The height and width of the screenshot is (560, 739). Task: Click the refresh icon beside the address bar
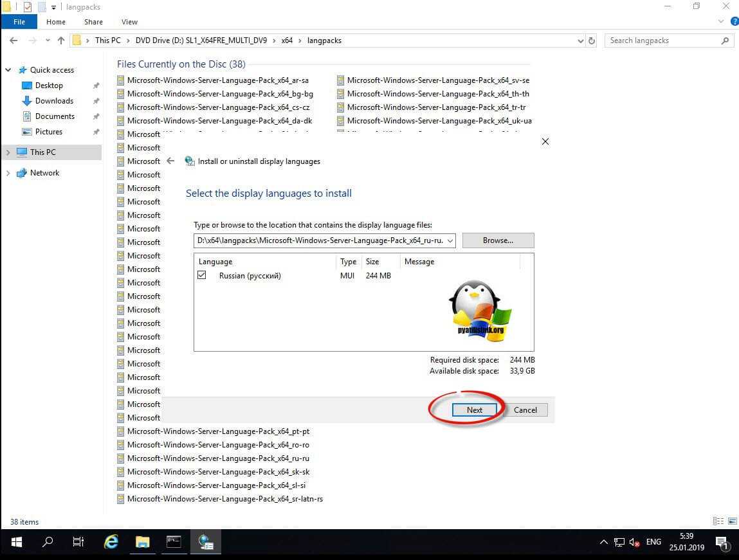(592, 41)
